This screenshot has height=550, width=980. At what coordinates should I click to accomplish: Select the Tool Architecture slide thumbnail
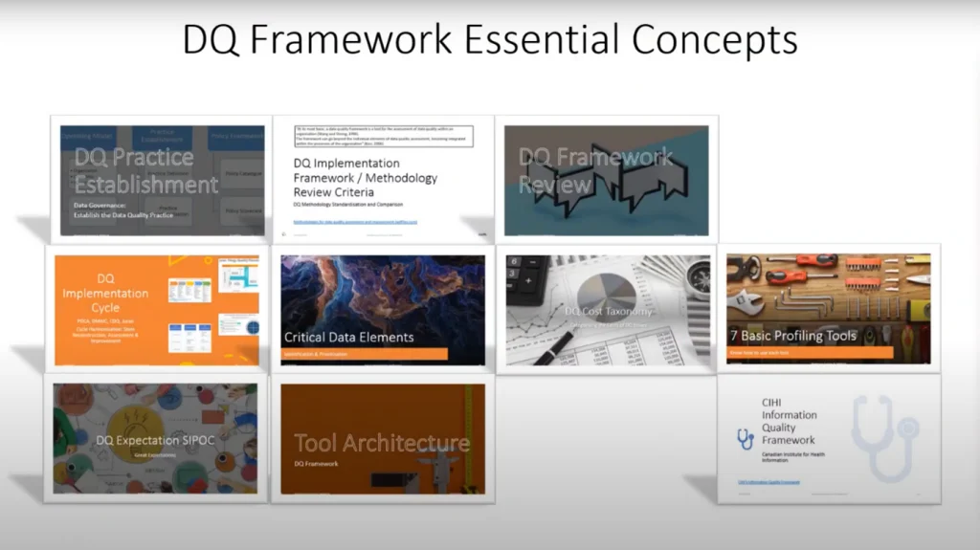pyautogui.click(x=383, y=439)
